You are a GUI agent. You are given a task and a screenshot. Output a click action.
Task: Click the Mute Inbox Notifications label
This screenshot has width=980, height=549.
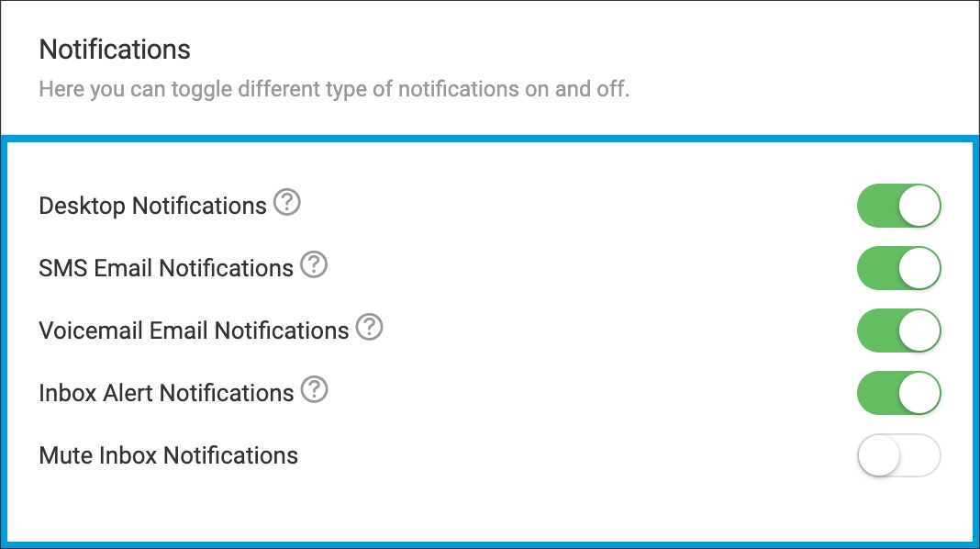(x=168, y=455)
